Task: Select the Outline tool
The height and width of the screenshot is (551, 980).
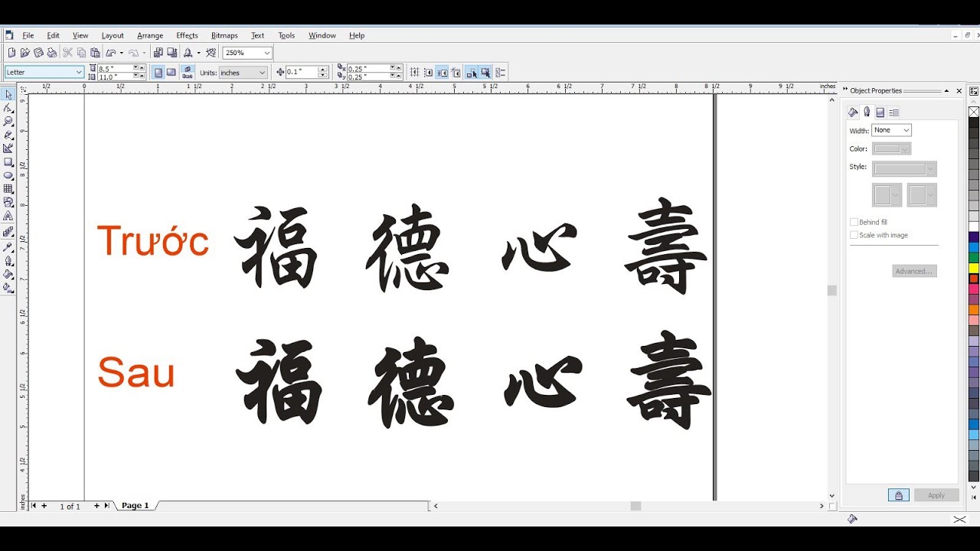Action: pos(8,260)
